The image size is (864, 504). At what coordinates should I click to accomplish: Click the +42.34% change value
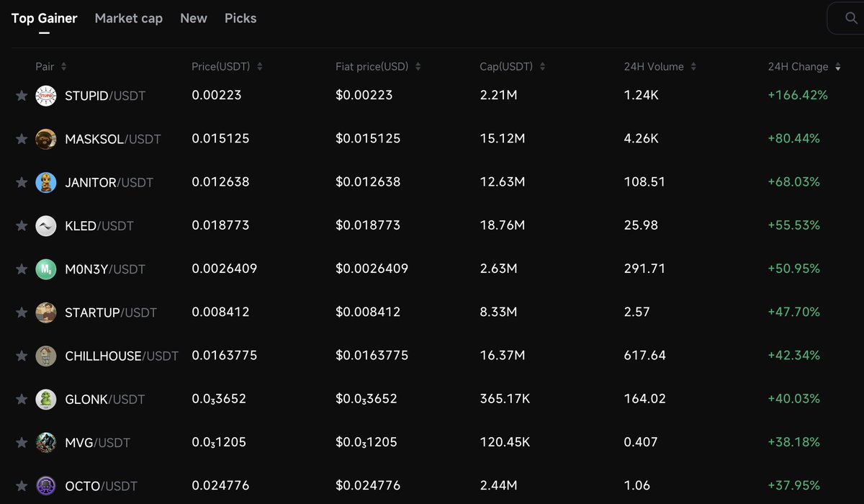[x=794, y=355]
